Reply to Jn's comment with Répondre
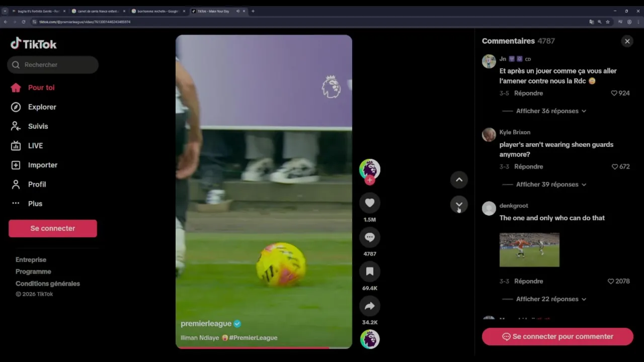Image resolution: width=644 pixels, height=362 pixels. pos(528,93)
